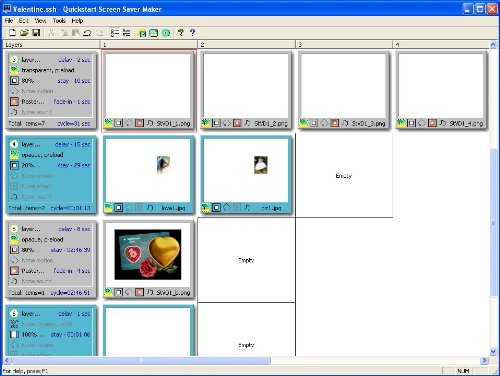500x376 pixels.
Task: Open the Tools menu
Action: pyautogui.click(x=59, y=21)
